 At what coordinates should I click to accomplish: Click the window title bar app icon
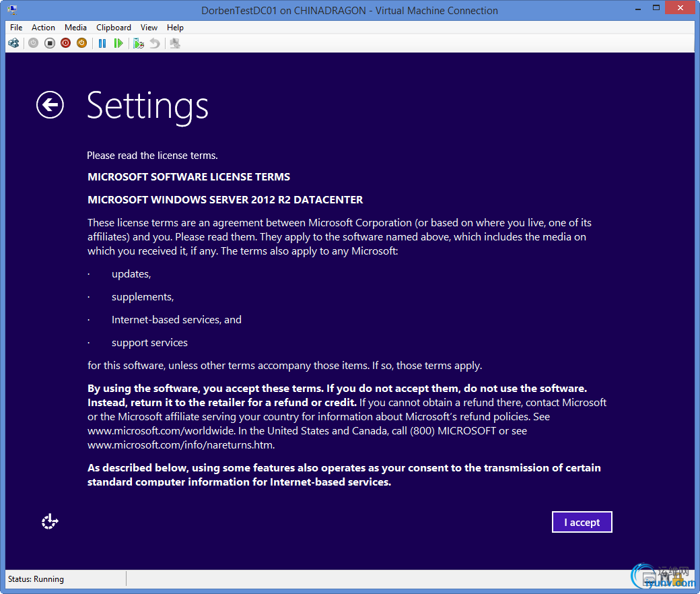click(x=12, y=10)
